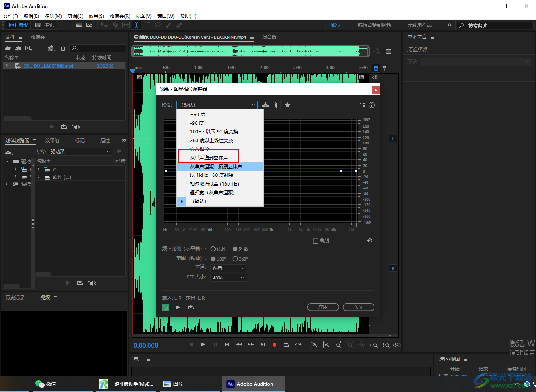Switch to 混音器 tab

(269, 37)
